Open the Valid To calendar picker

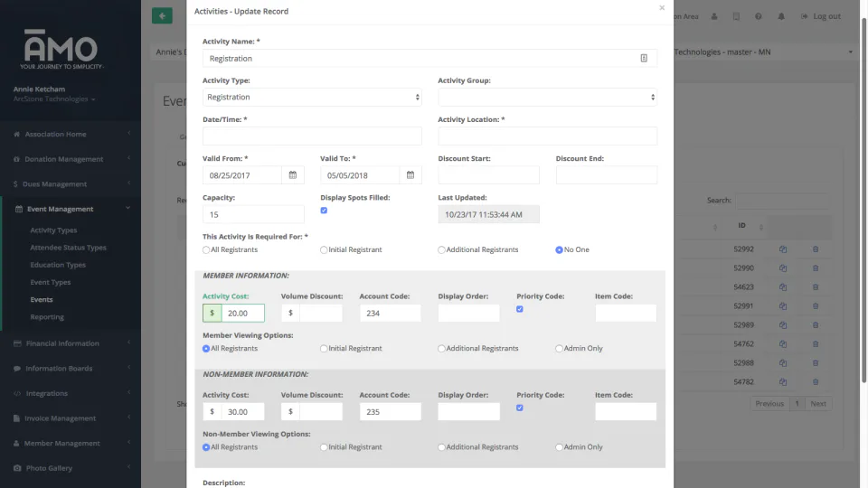410,175
